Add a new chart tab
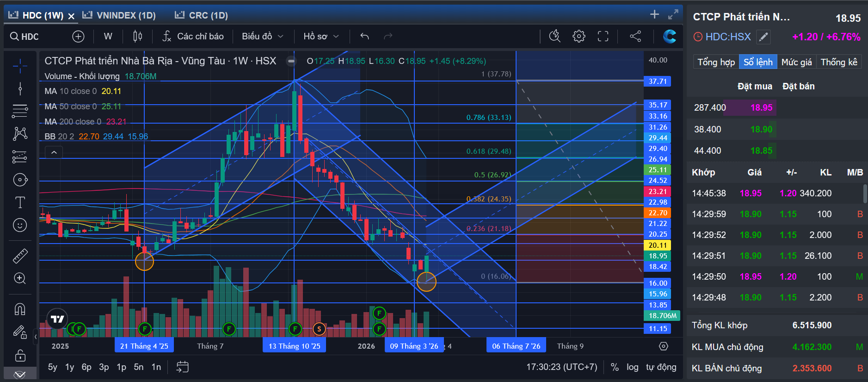 [654, 14]
